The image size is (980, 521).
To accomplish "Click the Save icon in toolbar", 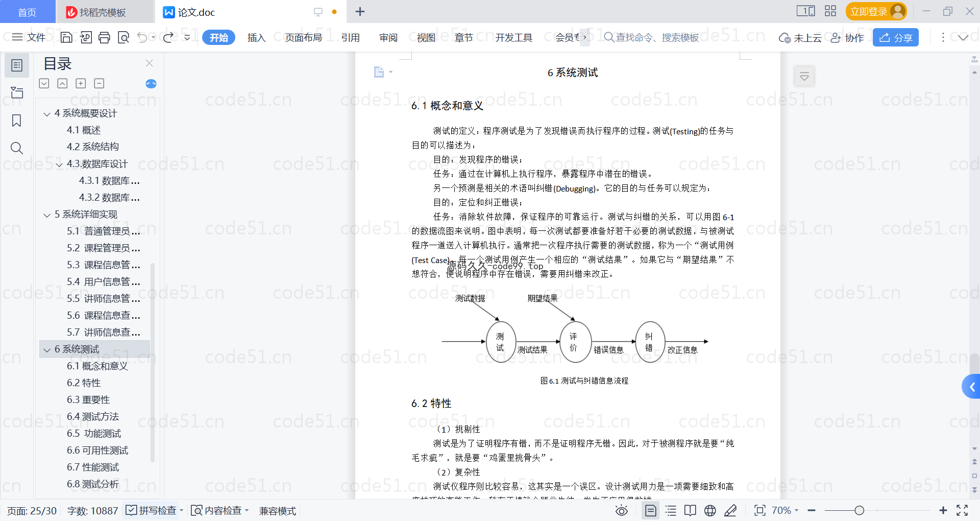I will tap(66, 37).
